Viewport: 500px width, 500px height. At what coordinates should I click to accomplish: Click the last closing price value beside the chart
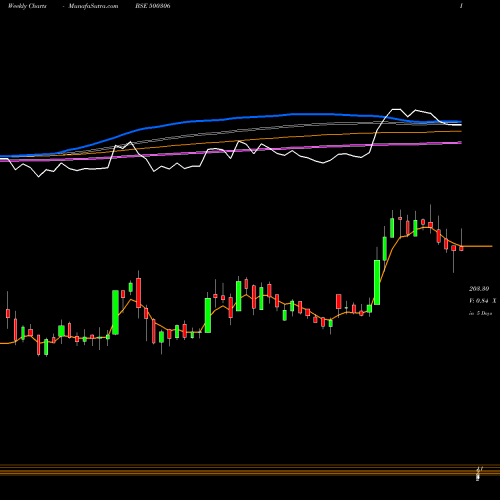479,289
